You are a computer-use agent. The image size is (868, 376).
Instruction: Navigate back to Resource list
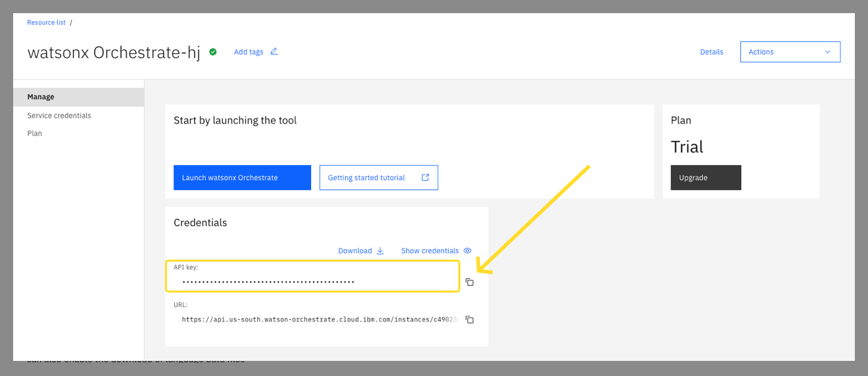[x=46, y=22]
